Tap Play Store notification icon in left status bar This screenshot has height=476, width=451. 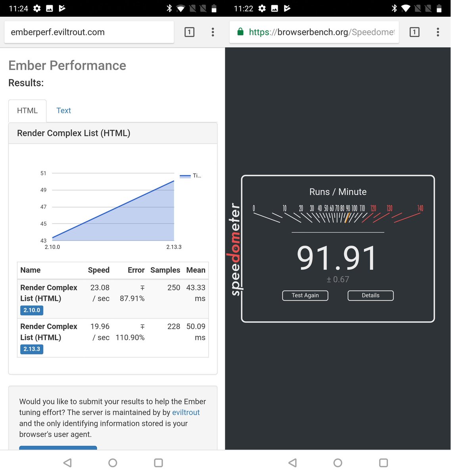tap(62, 8)
